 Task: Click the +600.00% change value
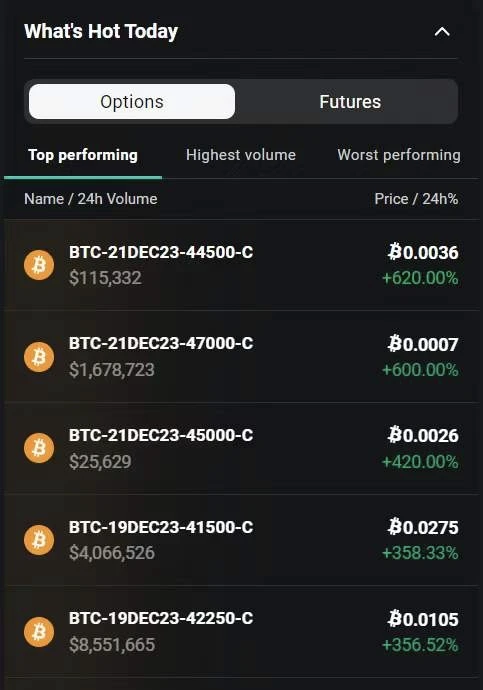(x=420, y=370)
